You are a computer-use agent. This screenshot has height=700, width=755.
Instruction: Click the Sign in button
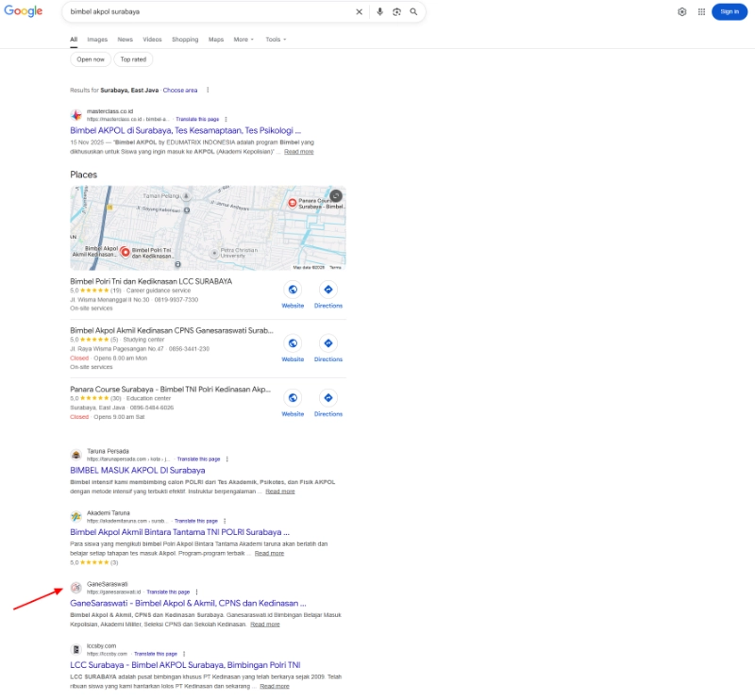[x=728, y=11]
